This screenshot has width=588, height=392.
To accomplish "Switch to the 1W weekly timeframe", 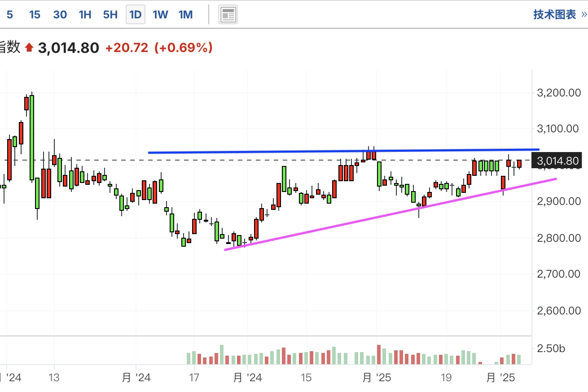I will tap(160, 15).
